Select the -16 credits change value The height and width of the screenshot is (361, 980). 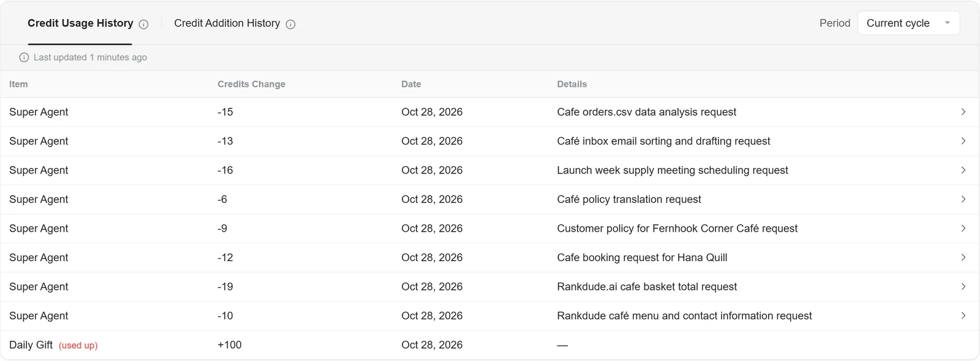click(x=225, y=170)
